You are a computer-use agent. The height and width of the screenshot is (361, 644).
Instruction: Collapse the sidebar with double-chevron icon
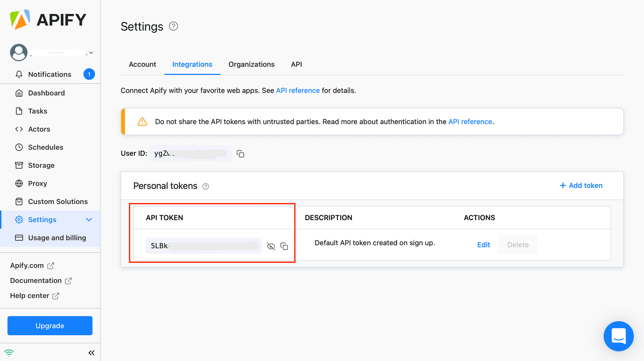click(x=91, y=353)
